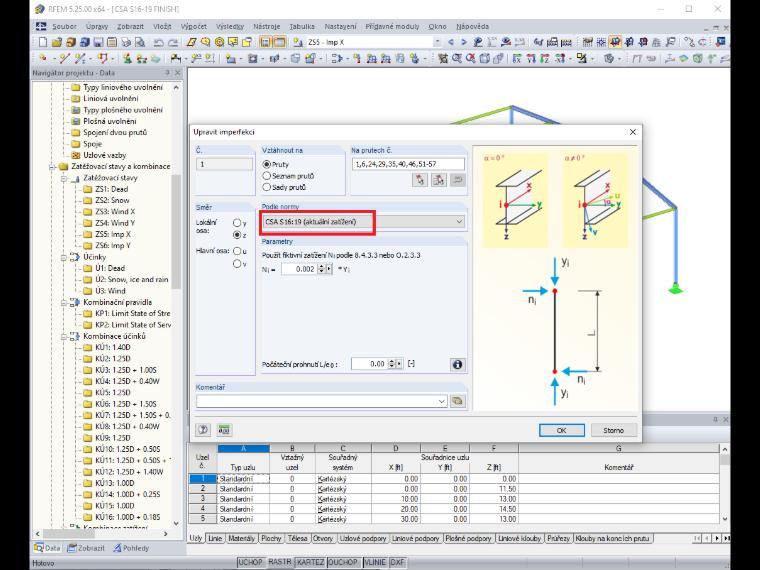Click the 0.00 units settings icon
Viewport: 760px width, 570px height.
click(224, 429)
